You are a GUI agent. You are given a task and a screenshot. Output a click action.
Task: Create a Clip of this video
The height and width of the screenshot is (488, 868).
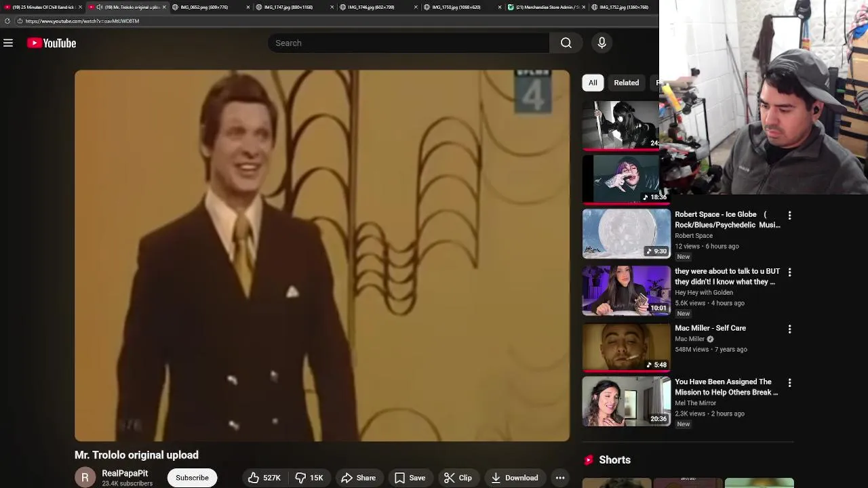tap(458, 478)
